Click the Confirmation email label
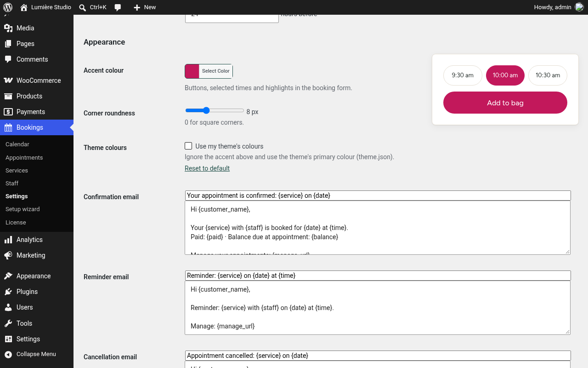The height and width of the screenshot is (368, 588). (111, 197)
